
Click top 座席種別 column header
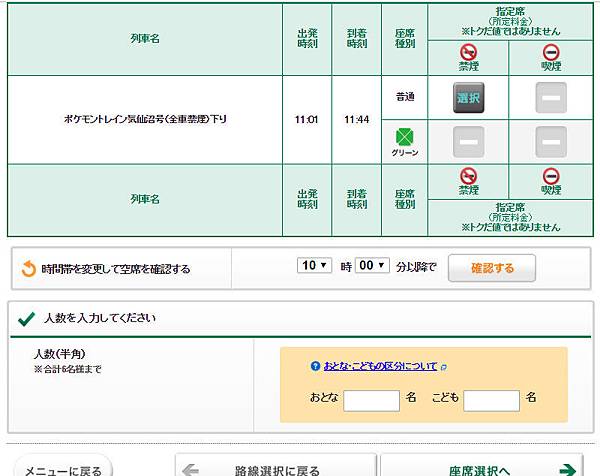point(405,38)
